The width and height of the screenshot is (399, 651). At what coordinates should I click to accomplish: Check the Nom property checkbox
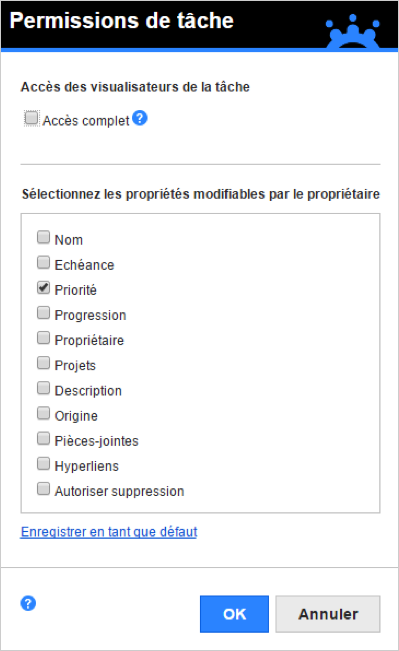point(44,237)
